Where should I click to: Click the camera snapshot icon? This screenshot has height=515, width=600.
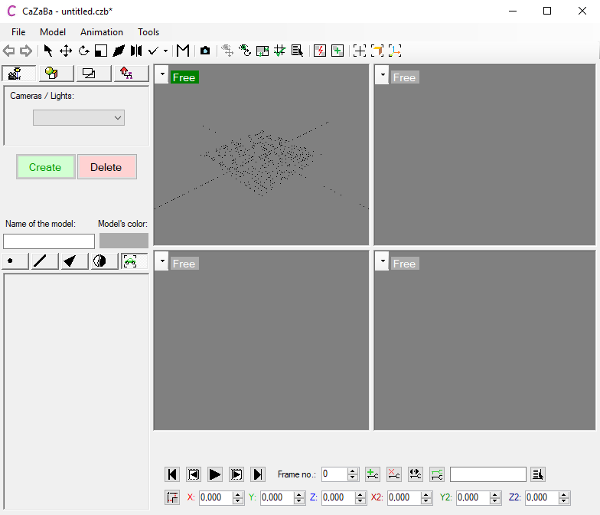205,50
